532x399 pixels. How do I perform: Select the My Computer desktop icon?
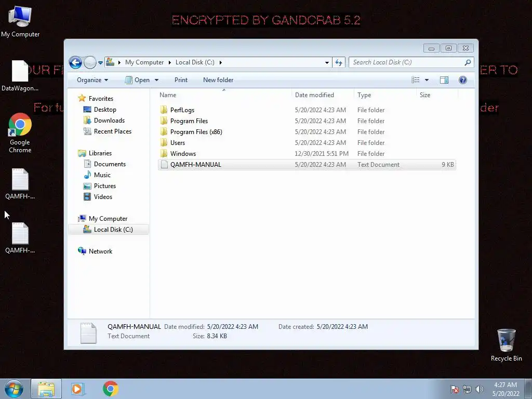click(x=20, y=21)
